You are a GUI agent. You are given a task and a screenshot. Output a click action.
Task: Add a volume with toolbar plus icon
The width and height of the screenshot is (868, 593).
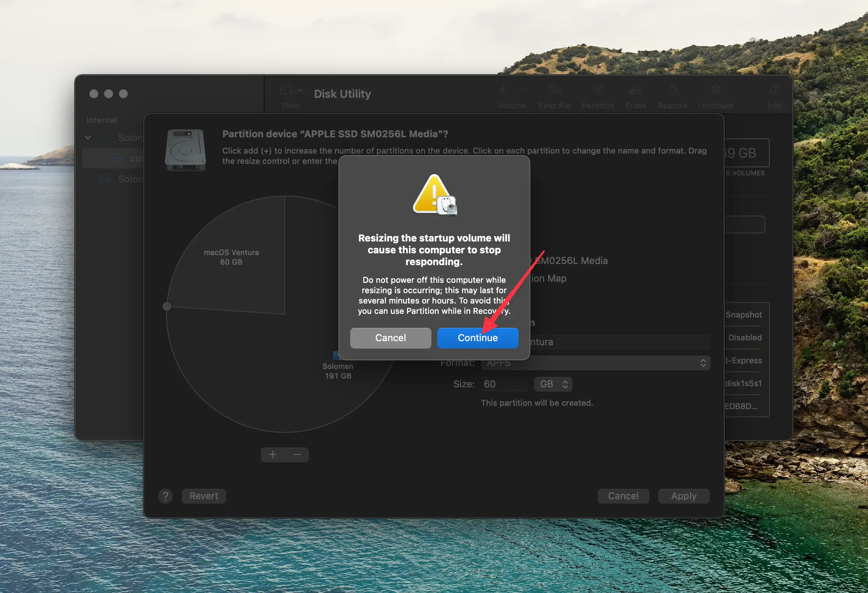pos(503,90)
